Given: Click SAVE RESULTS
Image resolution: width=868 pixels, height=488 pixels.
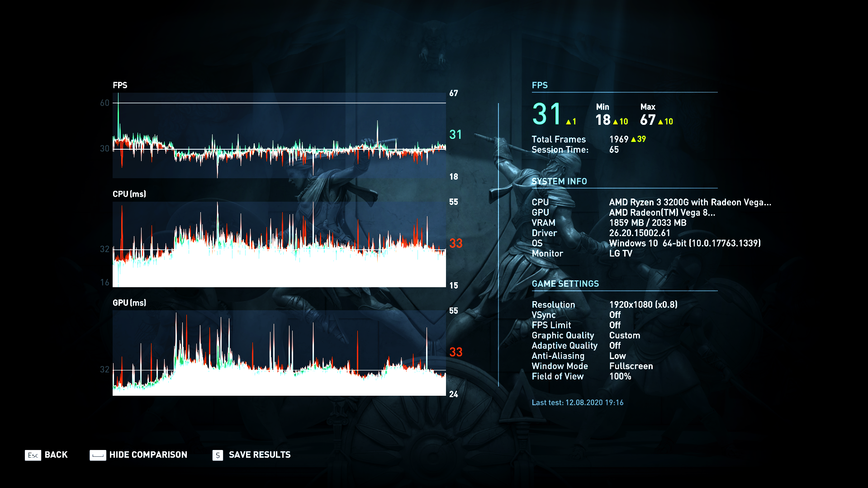Looking at the screenshot, I should (260, 455).
